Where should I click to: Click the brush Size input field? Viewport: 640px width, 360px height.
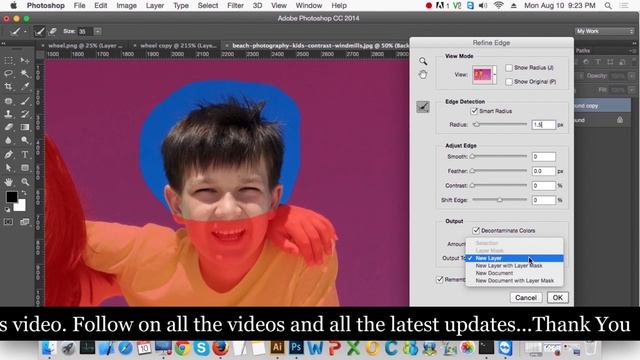pos(85,31)
